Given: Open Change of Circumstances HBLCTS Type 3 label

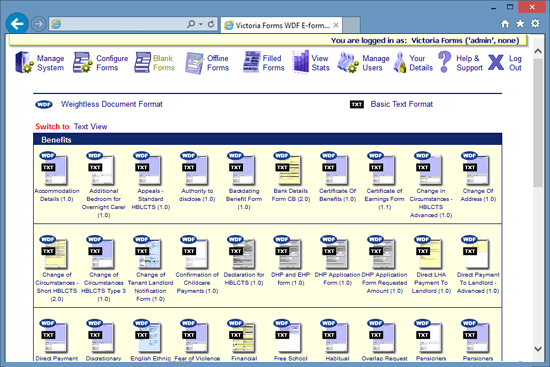Looking at the screenshot, I should (x=103, y=287).
